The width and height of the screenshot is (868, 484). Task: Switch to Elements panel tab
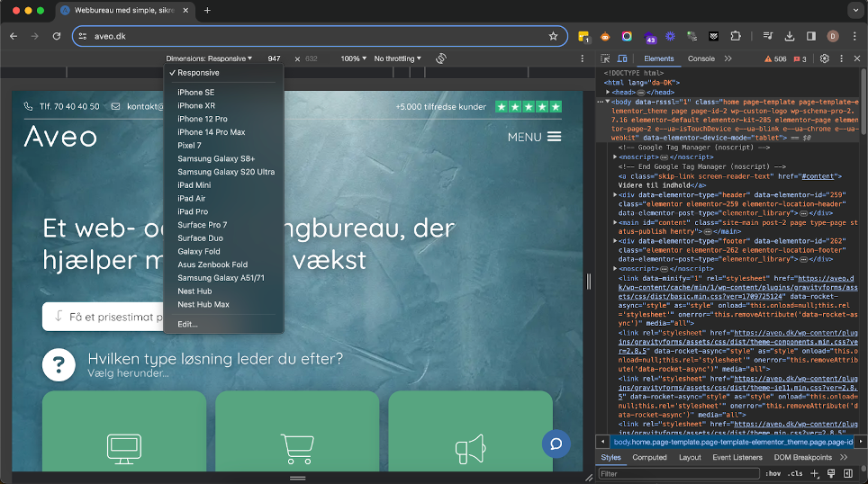659,58
